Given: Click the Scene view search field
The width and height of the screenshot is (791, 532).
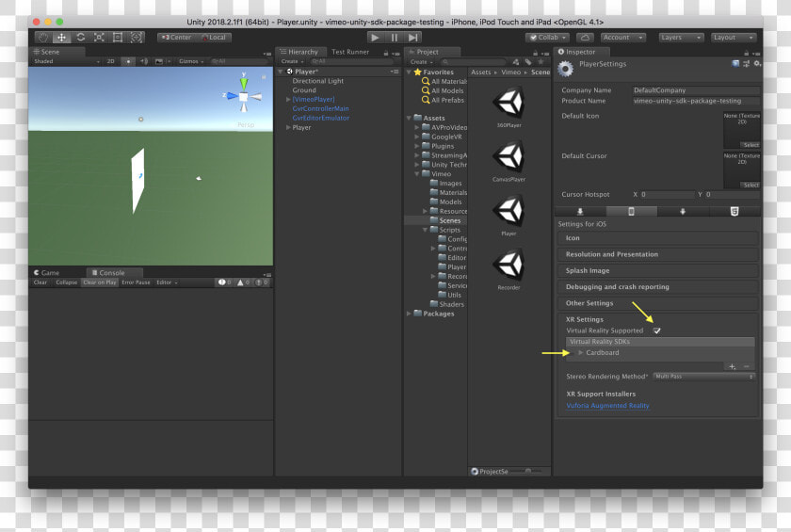Looking at the screenshot, I should 238,61.
